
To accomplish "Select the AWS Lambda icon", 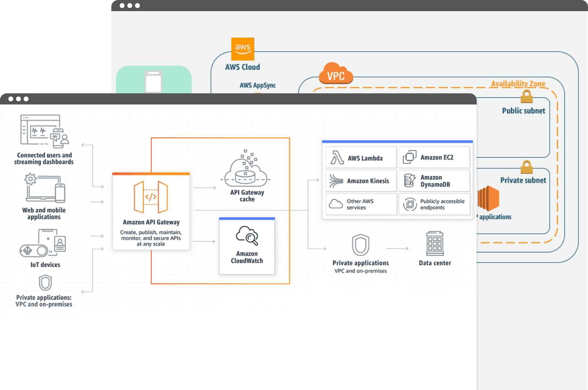I will 337,158.
